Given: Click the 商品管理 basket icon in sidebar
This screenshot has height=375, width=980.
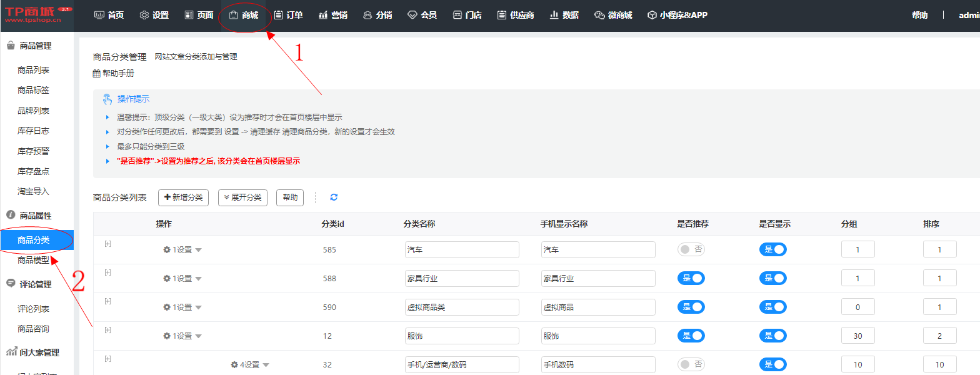Looking at the screenshot, I should pos(11,46).
